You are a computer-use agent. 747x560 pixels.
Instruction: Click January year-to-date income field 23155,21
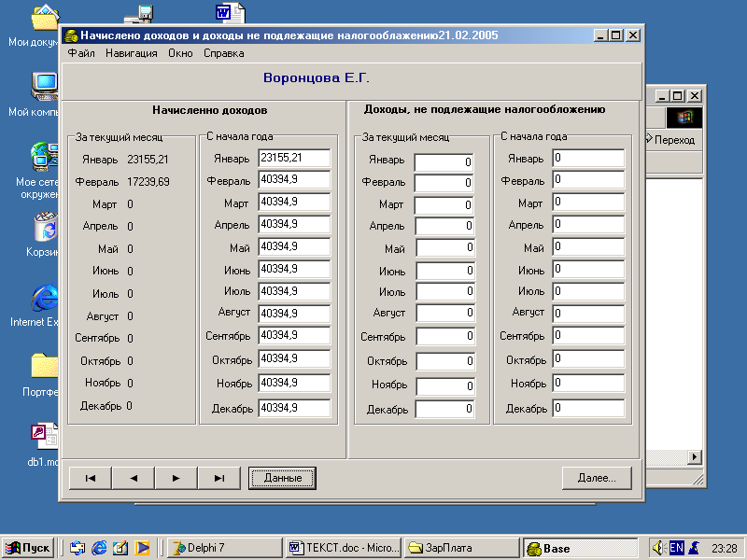pos(294,158)
